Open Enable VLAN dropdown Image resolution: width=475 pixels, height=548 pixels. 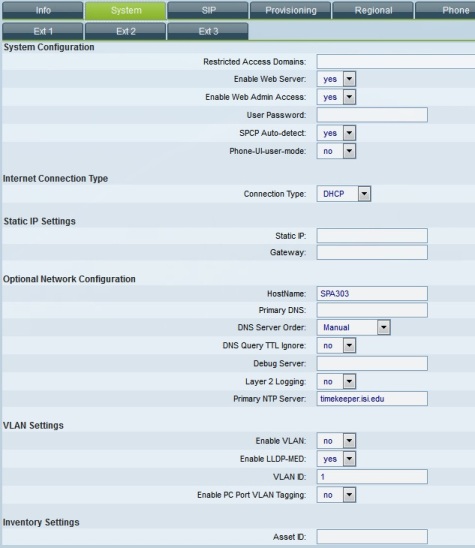click(x=336, y=441)
